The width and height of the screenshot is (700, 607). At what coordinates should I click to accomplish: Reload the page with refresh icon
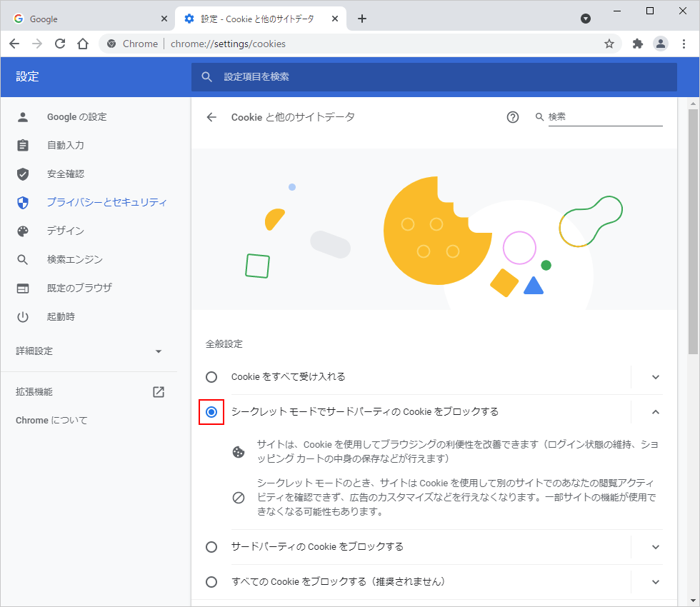pyautogui.click(x=60, y=44)
